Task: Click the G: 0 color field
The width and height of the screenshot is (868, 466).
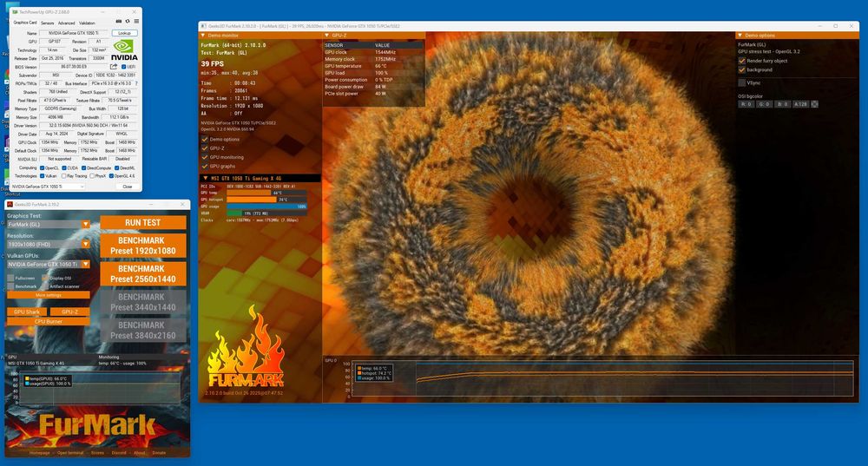Action: [764, 104]
